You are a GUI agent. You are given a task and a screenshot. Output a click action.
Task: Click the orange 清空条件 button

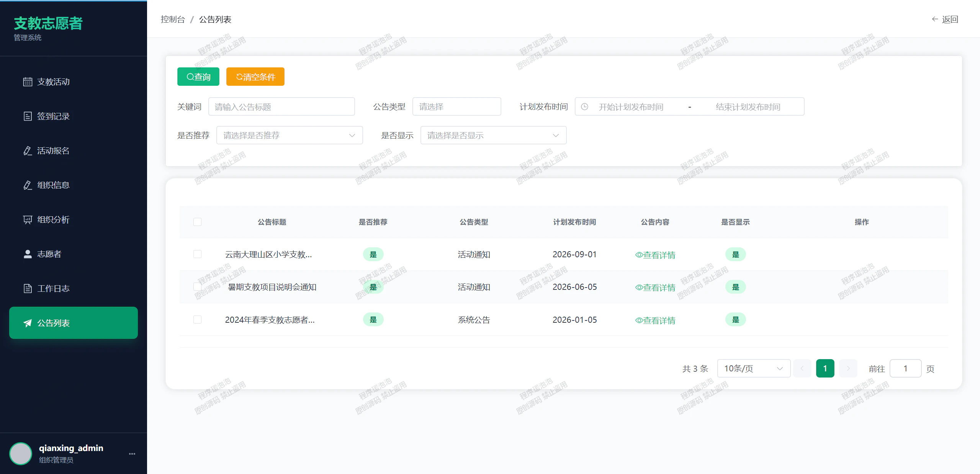pos(255,77)
